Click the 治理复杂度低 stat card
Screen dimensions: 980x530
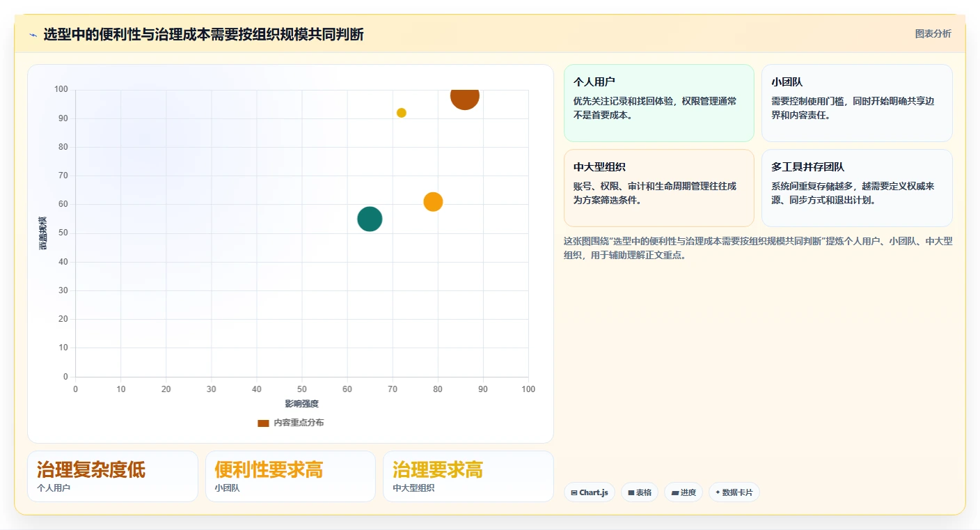coord(113,476)
